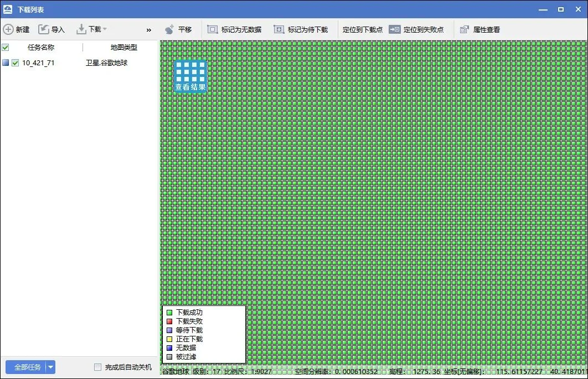588x379 pixels.
Task: Enable the 完成后自动关机 checkbox
Action: tap(97, 367)
